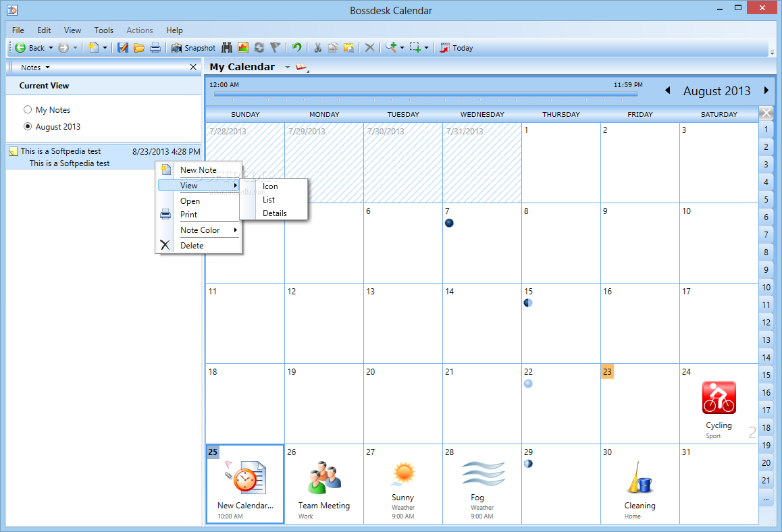Click the new item page icon
The height and width of the screenshot is (532, 782).
click(x=93, y=47)
